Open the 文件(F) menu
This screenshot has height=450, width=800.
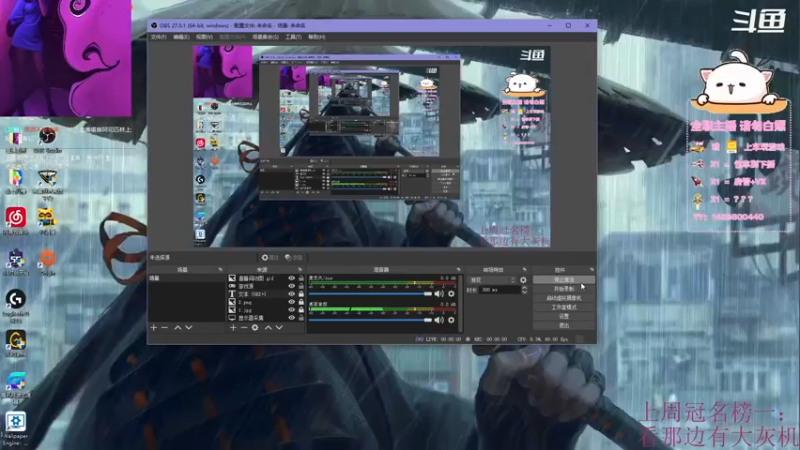[158, 37]
